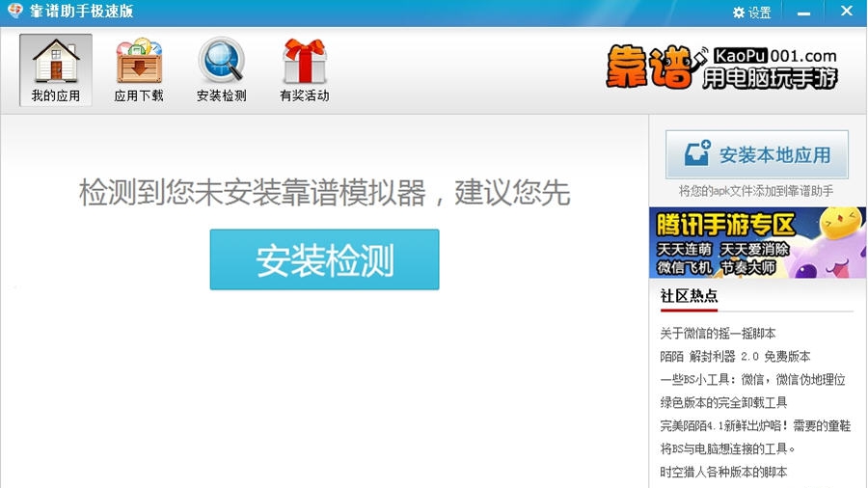The image size is (868, 488).
Task: Open the 有奖活动 gift section
Action: (x=305, y=69)
